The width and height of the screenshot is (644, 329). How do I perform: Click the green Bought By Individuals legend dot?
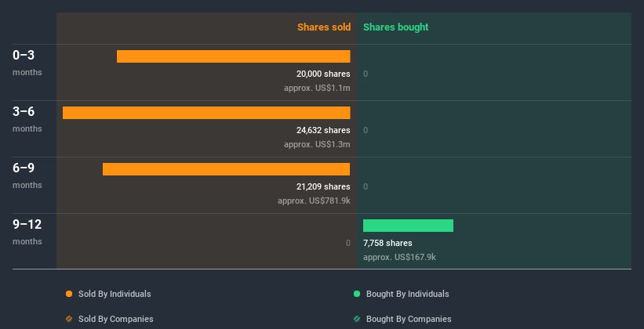click(357, 294)
